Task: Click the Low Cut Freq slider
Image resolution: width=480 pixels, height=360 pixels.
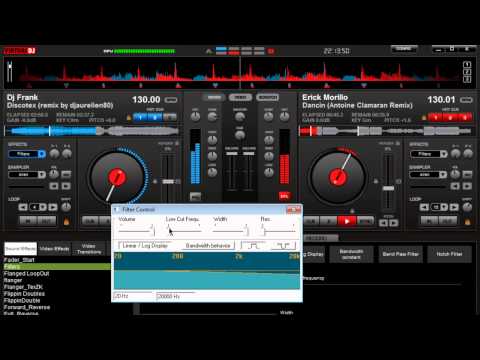Action: coord(184,230)
